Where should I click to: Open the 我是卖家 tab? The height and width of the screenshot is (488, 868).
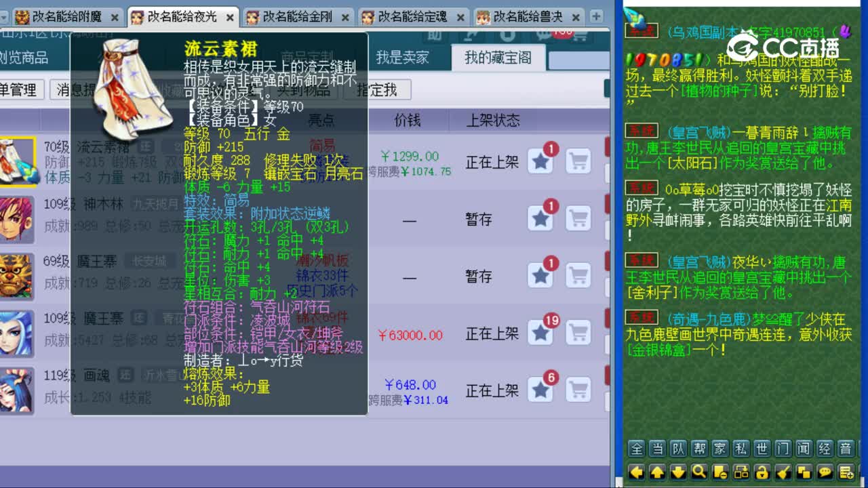pyautogui.click(x=403, y=58)
